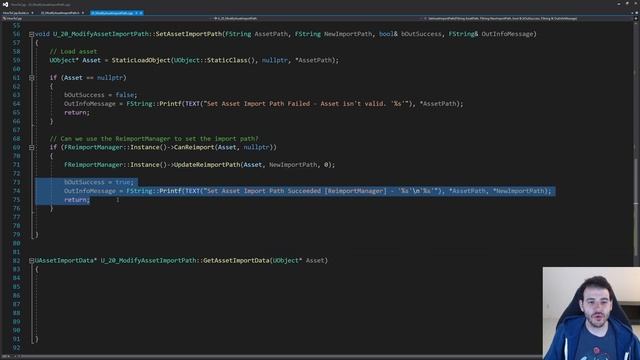Viewport: 640px width, 360px height.
Task: Close the first HowTo document tab
Action: coord(32,13)
